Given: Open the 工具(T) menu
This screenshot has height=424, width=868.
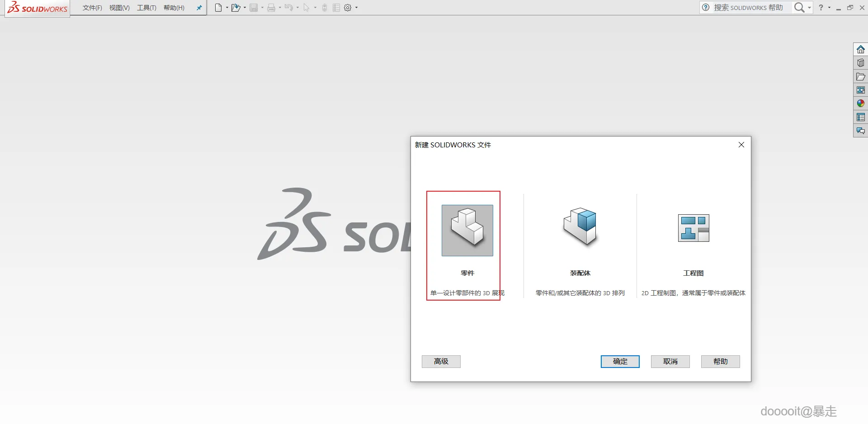Looking at the screenshot, I should (x=146, y=8).
